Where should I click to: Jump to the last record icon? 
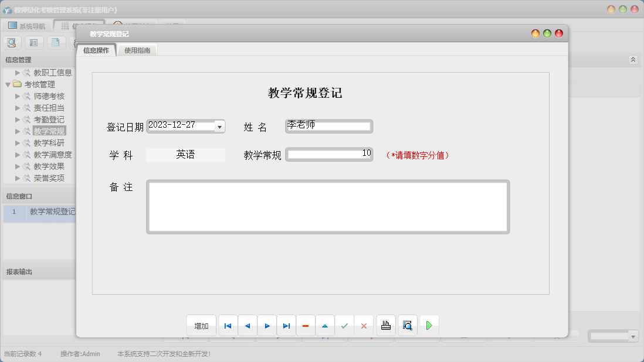286,325
